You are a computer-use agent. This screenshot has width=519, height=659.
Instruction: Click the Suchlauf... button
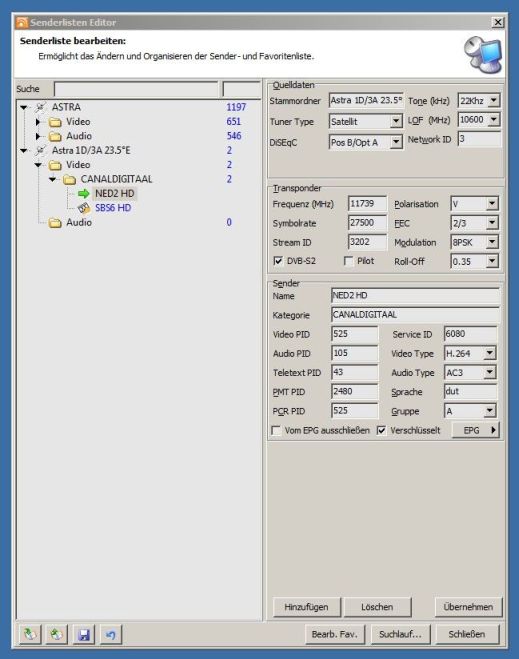pos(400,634)
